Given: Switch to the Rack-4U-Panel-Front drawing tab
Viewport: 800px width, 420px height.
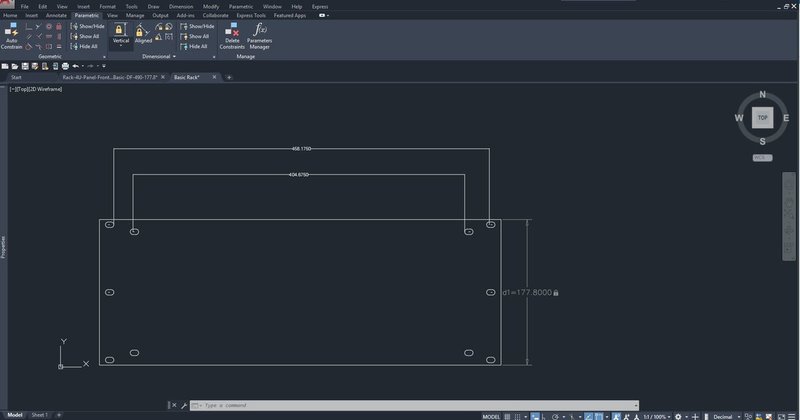Looking at the screenshot, I should click(x=110, y=77).
